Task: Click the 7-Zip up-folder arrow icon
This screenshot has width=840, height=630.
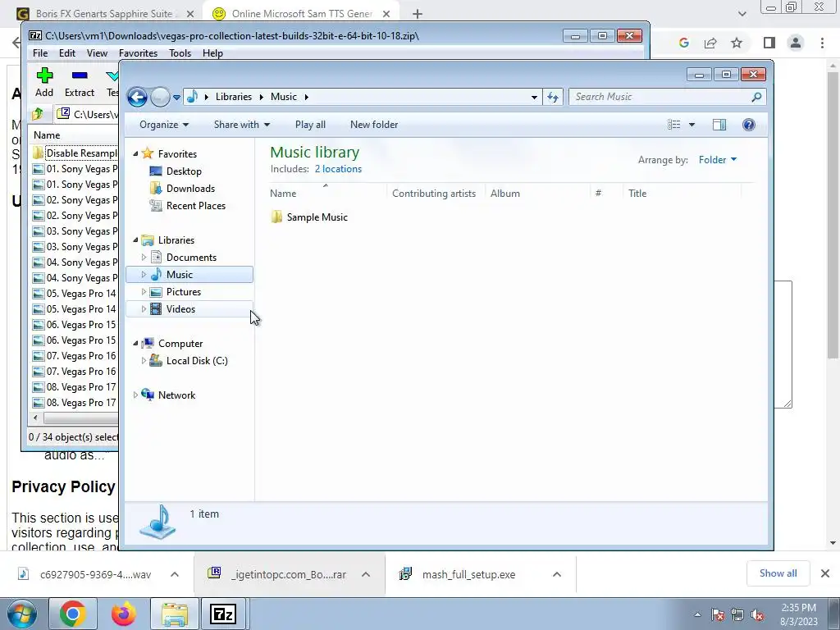Action: pyautogui.click(x=38, y=113)
